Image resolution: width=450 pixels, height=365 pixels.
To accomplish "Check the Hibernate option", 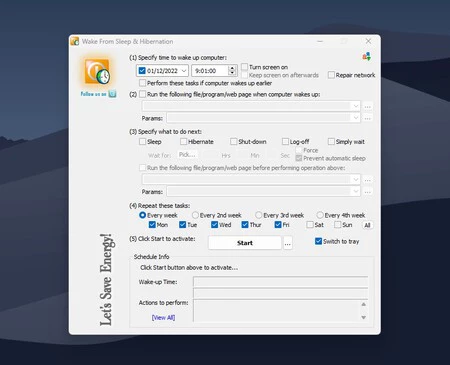I will coord(183,142).
